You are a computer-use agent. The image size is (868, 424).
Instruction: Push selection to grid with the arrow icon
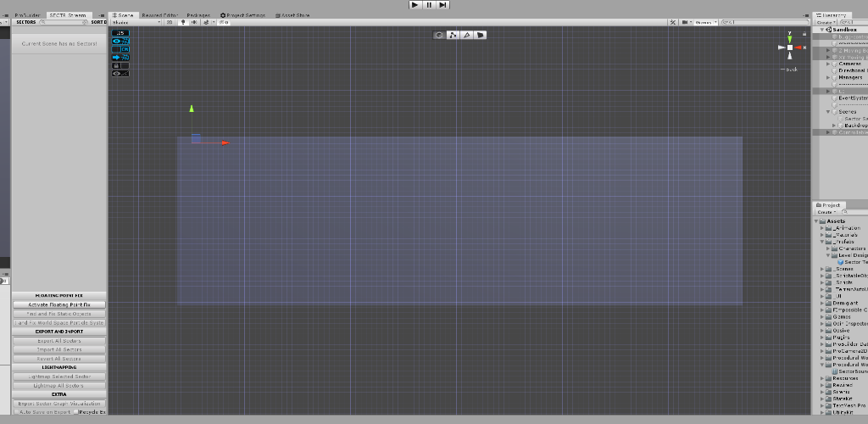(120, 57)
